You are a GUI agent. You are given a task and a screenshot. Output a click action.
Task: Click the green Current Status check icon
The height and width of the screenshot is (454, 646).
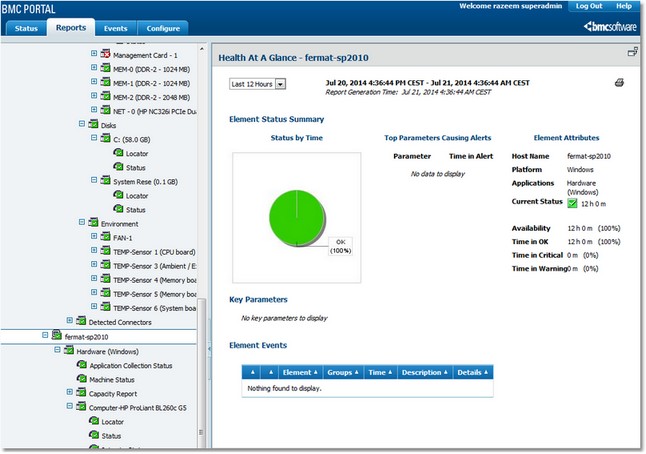click(544, 204)
